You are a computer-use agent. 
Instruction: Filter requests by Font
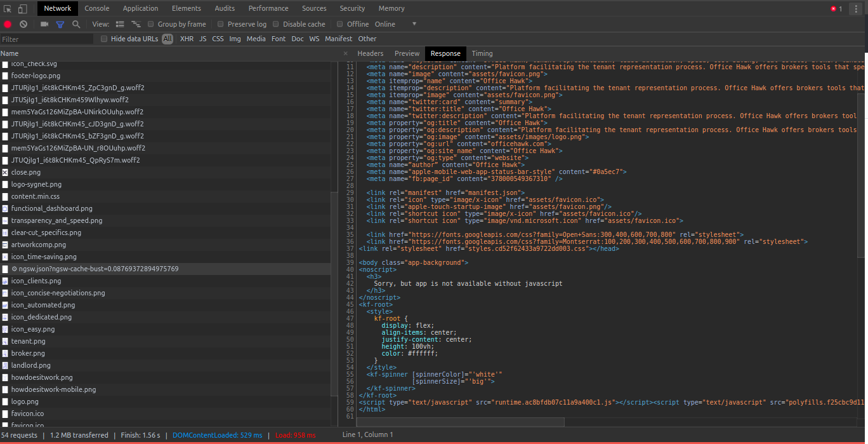click(279, 39)
